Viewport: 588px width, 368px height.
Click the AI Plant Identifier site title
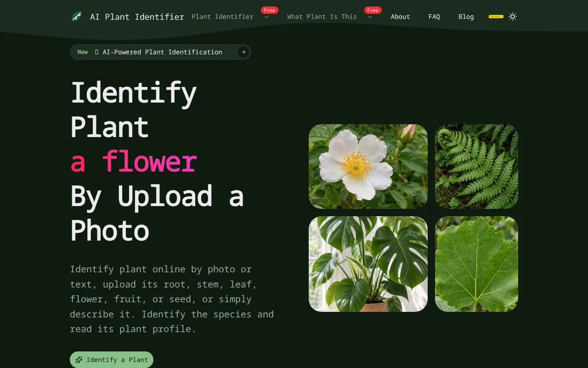tap(137, 17)
